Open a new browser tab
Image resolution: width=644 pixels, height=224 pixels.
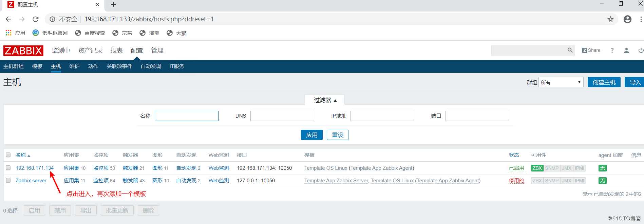[113, 4]
